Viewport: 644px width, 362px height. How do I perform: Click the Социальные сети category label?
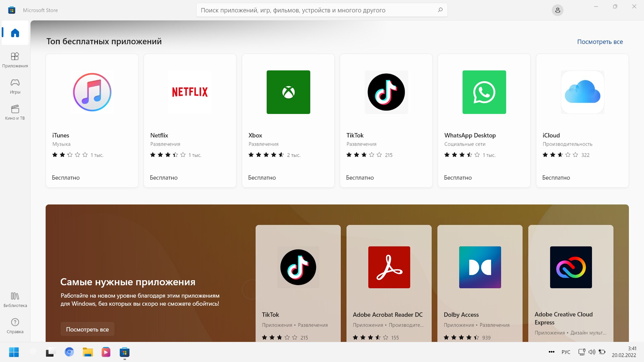click(x=465, y=144)
